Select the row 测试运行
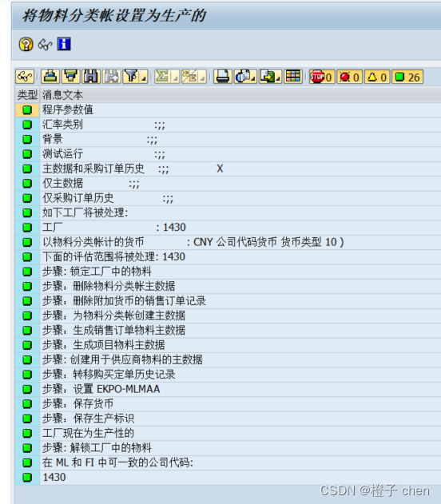The width and height of the screenshot is (441, 504). pyautogui.click(x=228, y=154)
